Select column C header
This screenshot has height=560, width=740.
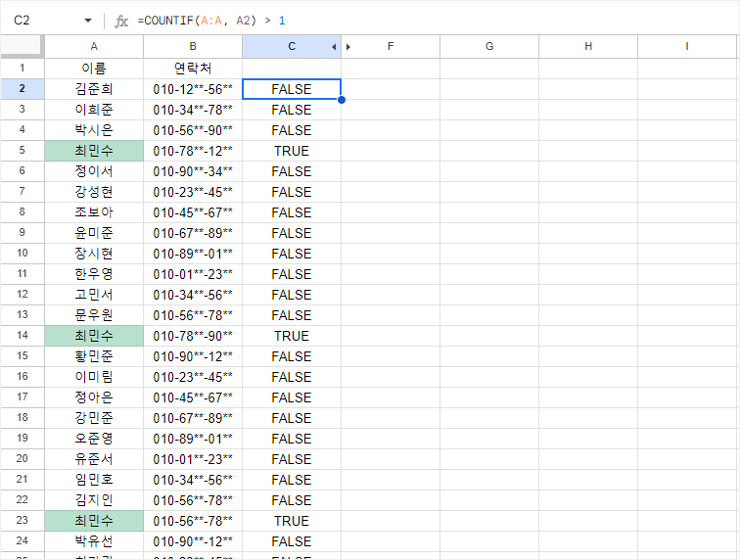(x=292, y=46)
